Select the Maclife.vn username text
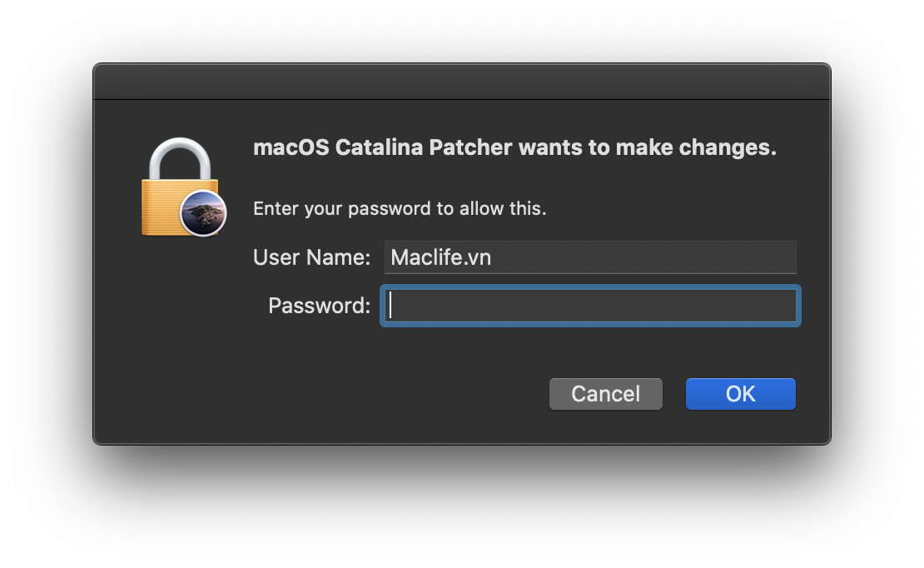Screen dimensions: 924x568 (x=439, y=257)
